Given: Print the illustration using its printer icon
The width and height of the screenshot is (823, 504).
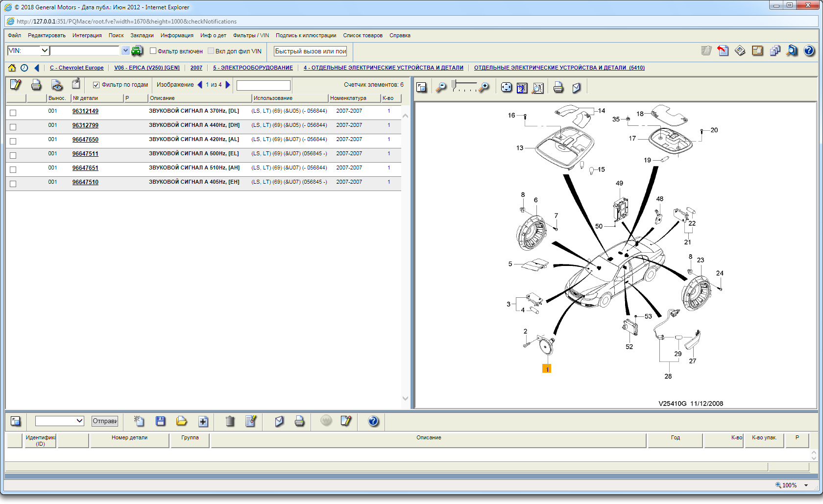Looking at the screenshot, I should coord(558,87).
